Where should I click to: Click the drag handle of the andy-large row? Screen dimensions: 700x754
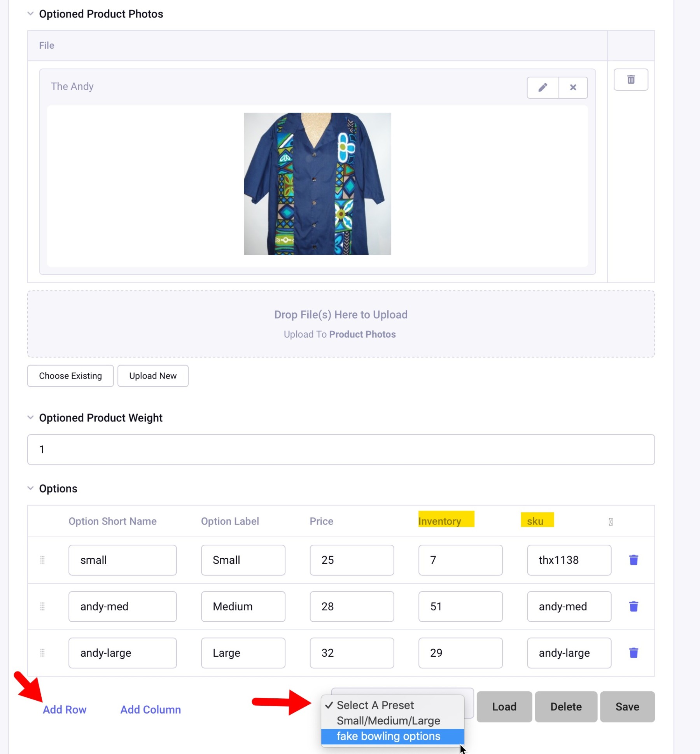tap(42, 652)
